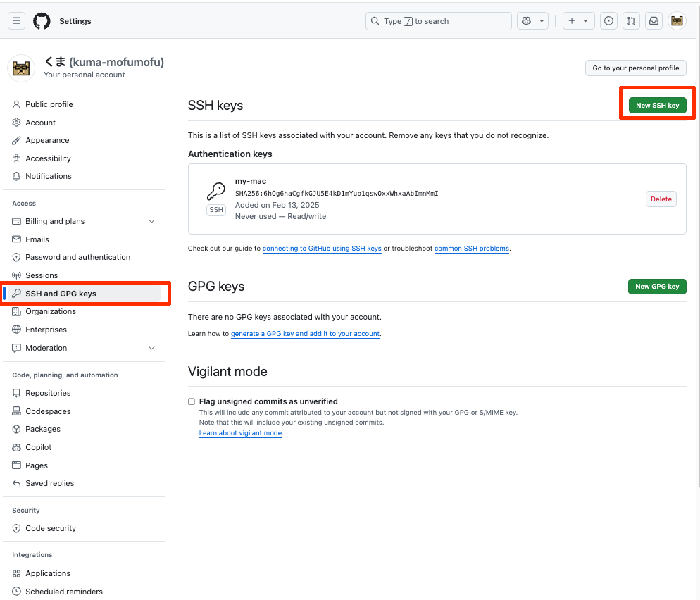Open Learn about vigilant mode link
The height and width of the screenshot is (600, 700).
point(240,433)
